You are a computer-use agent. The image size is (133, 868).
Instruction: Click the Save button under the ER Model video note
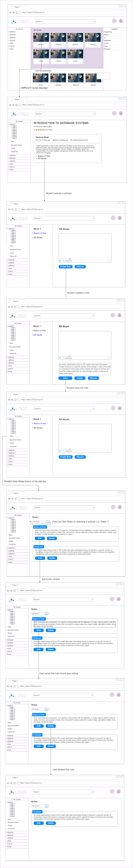65,378
